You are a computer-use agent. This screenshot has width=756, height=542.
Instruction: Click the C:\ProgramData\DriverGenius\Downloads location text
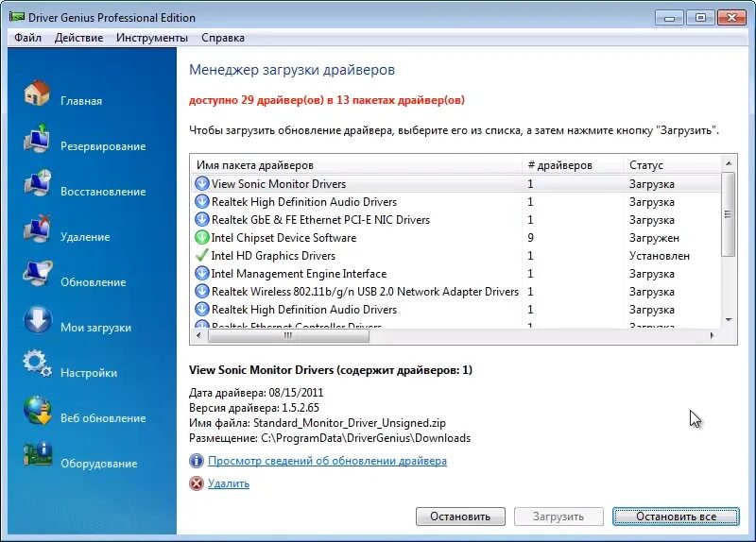[x=366, y=438]
